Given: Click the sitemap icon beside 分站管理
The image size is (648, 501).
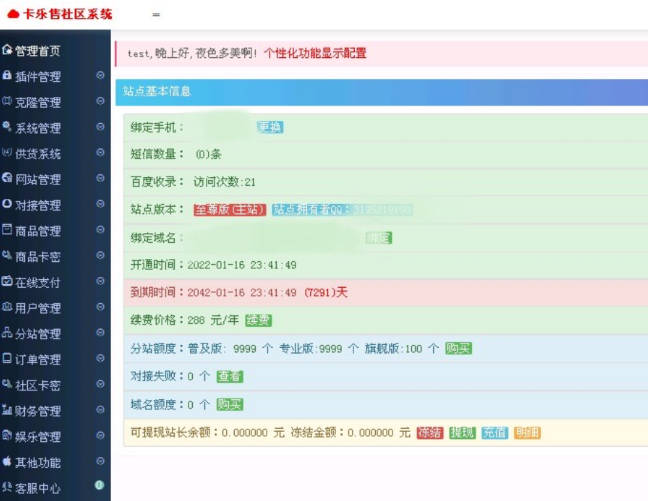Looking at the screenshot, I should 7,332.
